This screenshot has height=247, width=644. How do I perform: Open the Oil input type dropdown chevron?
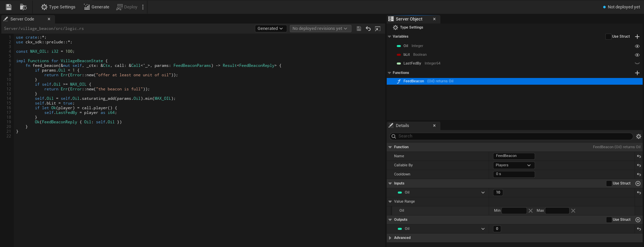click(x=483, y=193)
